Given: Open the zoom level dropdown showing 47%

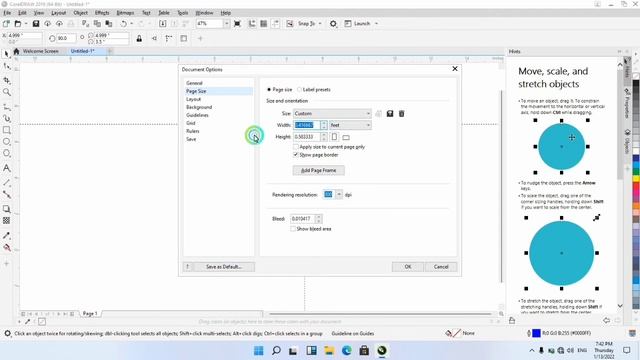Looking at the screenshot, I should [227, 24].
